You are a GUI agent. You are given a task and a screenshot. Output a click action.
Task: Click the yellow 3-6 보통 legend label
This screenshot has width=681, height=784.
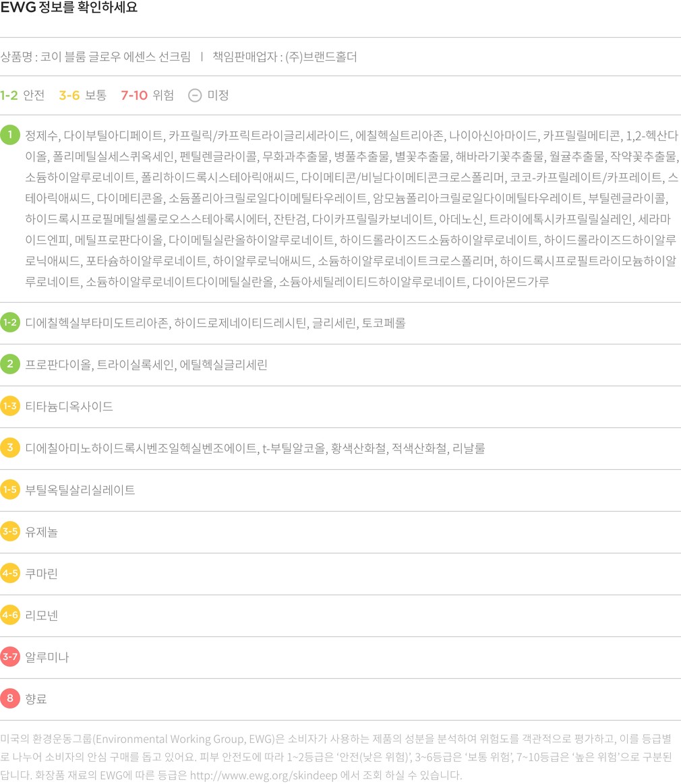(82, 95)
